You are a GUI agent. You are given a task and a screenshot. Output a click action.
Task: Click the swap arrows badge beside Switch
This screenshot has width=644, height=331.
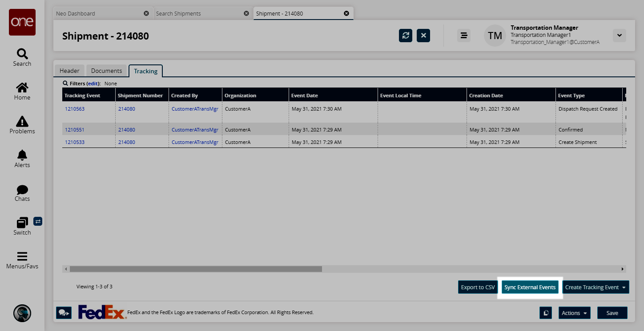point(38,221)
